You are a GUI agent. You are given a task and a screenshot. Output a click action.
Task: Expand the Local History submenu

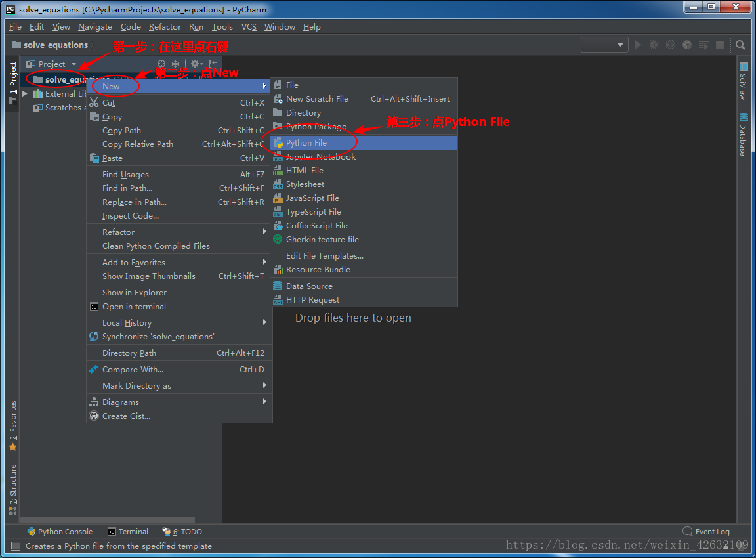click(179, 322)
